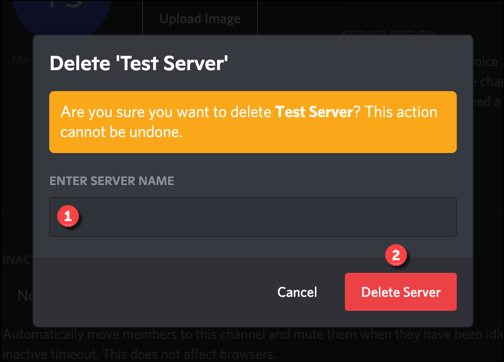Click the Delete 'Test Server' dialog title

pos(139,63)
